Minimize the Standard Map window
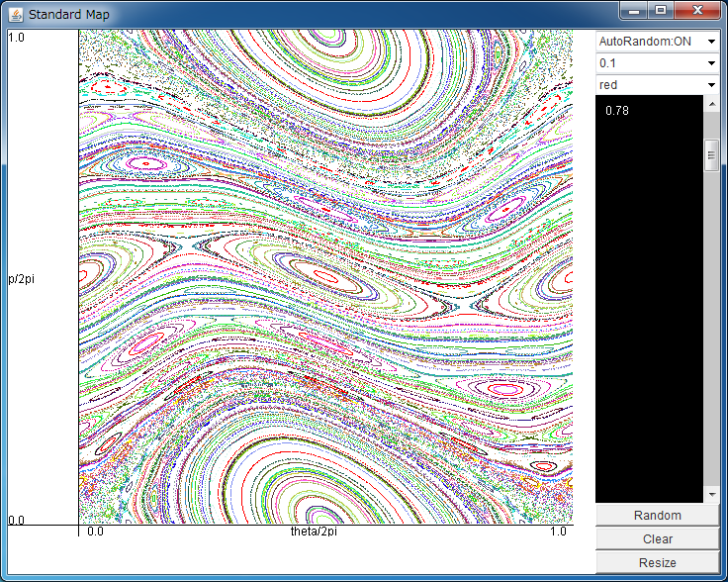 [634, 11]
